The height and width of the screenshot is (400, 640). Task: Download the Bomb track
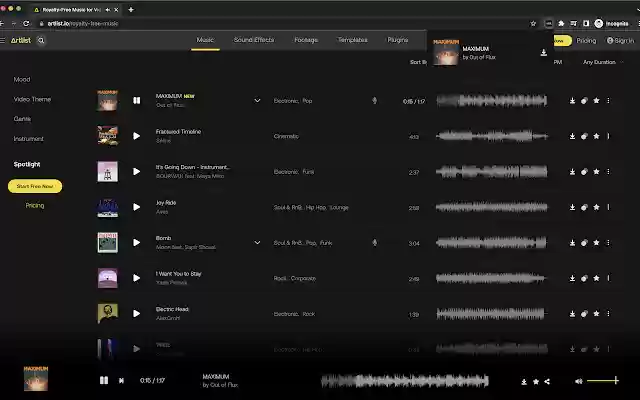pos(572,242)
